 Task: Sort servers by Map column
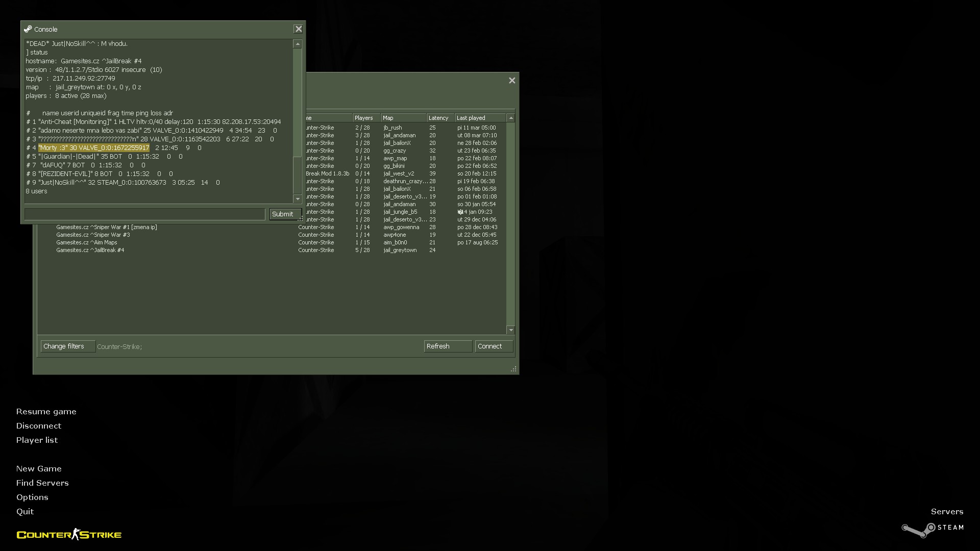403,118
